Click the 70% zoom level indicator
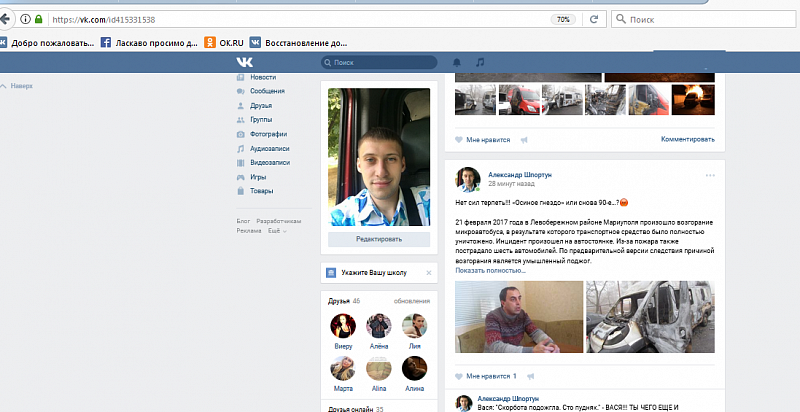800x412 pixels. [x=563, y=19]
